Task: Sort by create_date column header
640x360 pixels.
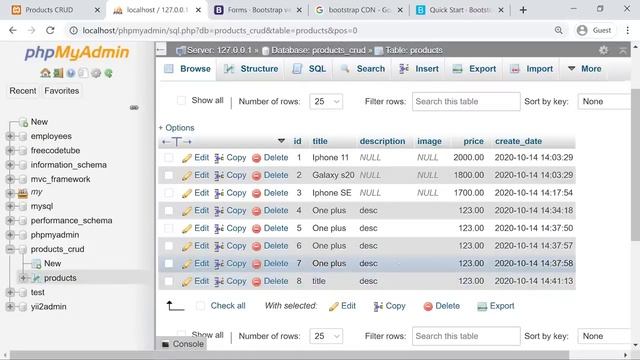Action: point(518,141)
